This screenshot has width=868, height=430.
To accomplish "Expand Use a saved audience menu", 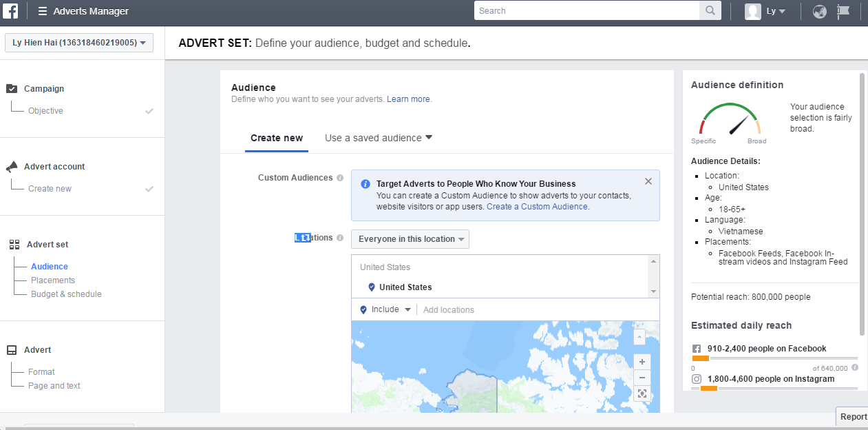I will [x=379, y=138].
